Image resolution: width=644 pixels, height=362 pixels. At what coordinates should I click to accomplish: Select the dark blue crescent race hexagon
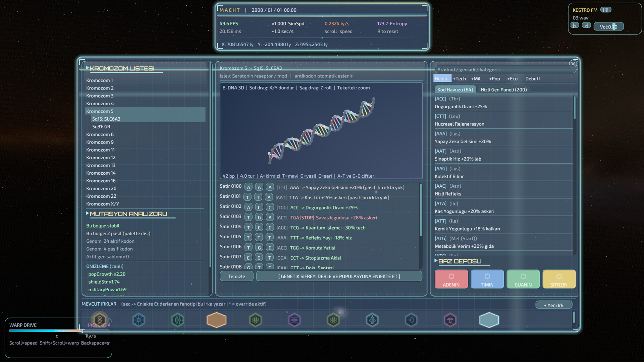411,320
